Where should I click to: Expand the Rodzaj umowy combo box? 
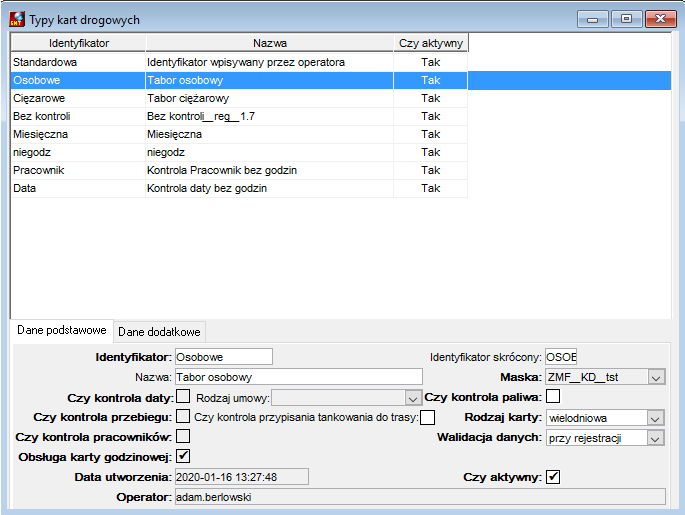coord(412,398)
